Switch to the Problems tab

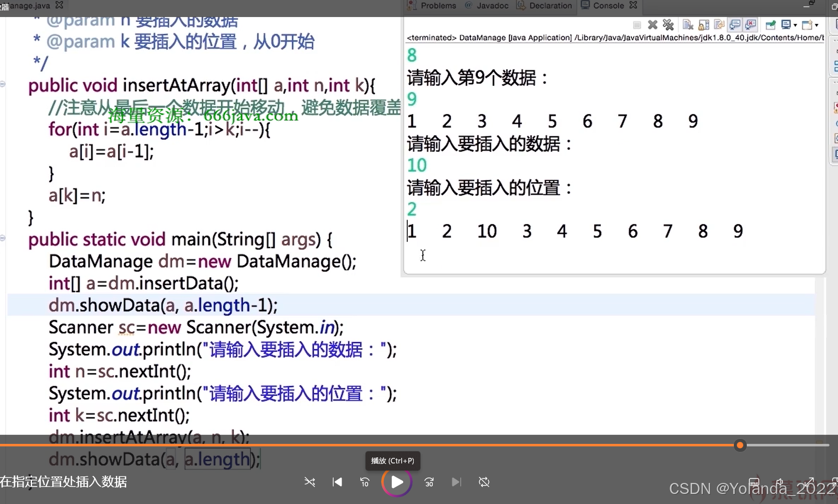click(432, 6)
